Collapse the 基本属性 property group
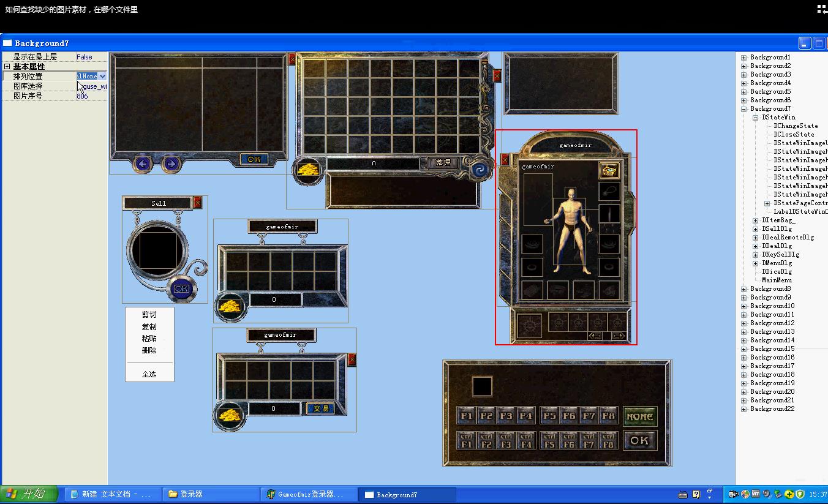The image size is (828, 504). [7, 66]
